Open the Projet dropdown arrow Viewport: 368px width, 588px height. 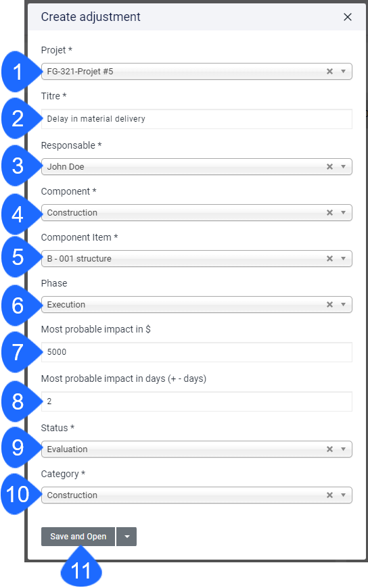343,71
